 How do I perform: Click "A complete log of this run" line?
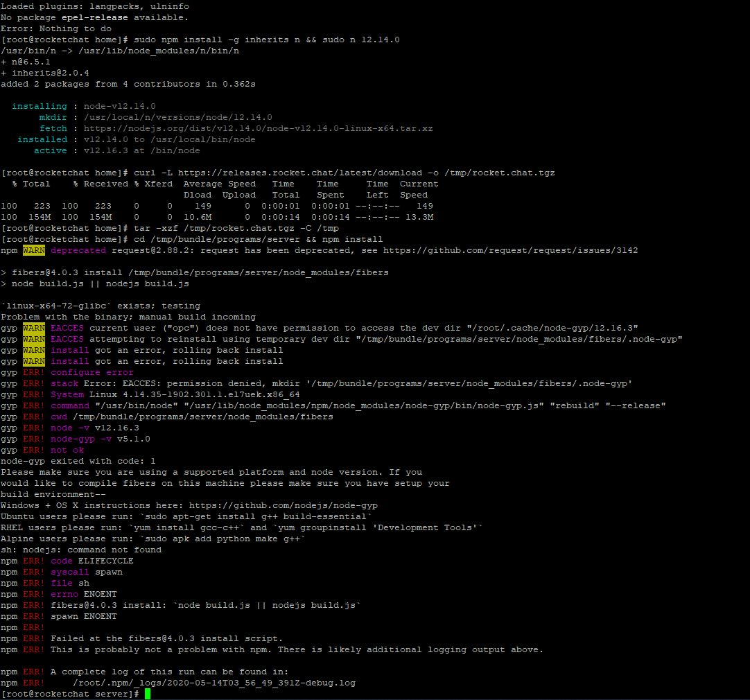144,672
